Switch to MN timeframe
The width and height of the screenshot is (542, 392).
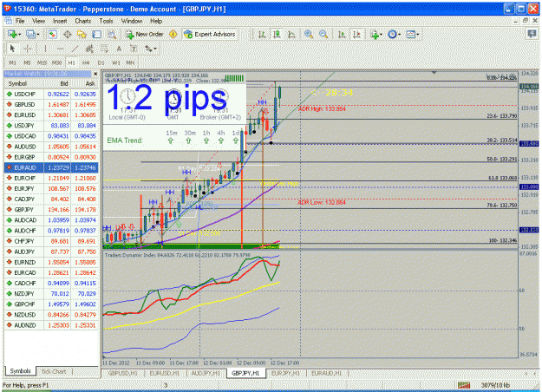pos(130,62)
